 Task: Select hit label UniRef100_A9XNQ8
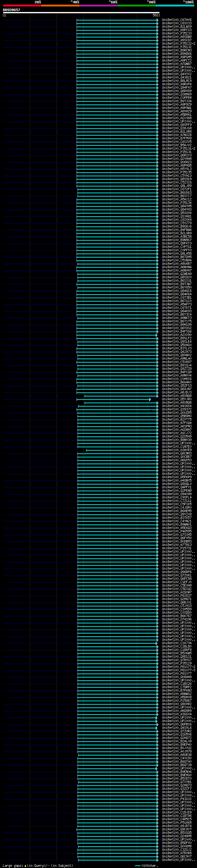tap(177, 403)
